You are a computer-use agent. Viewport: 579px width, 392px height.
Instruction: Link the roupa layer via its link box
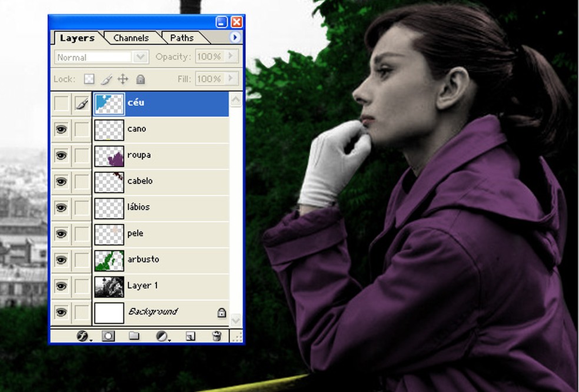click(82, 156)
